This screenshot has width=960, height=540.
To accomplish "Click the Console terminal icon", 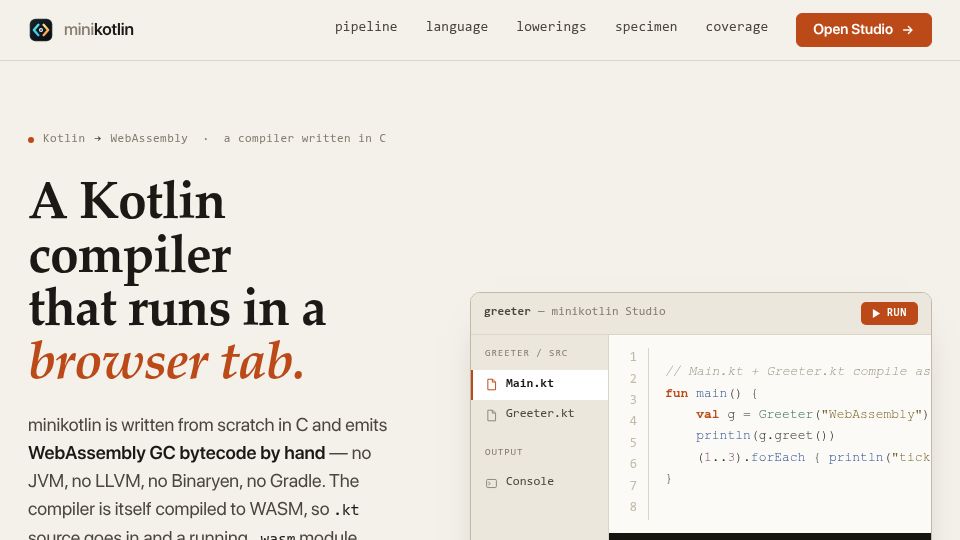I will [491, 483].
